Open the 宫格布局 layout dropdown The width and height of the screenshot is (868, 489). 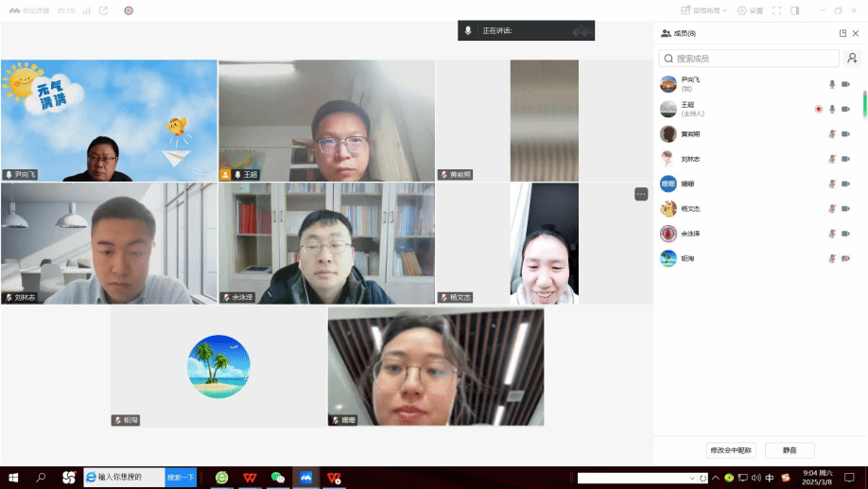pos(705,10)
